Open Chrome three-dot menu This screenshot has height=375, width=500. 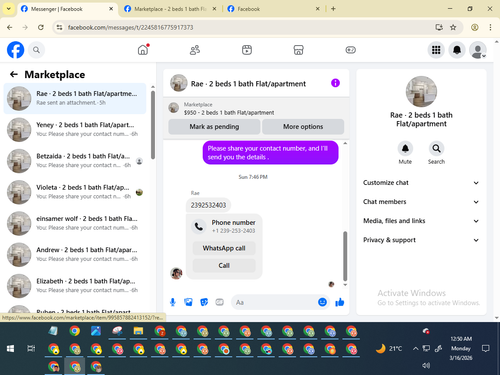[490, 27]
